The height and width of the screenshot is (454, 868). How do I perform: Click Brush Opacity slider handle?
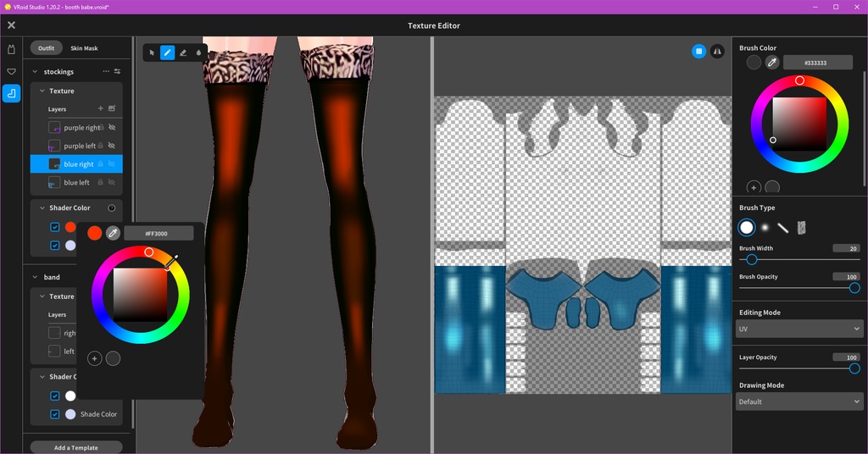pyautogui.click(x=854, y=287)
